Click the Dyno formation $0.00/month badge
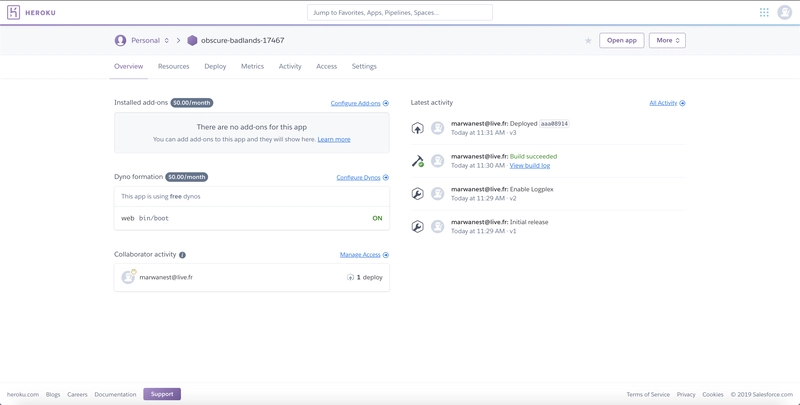Image resolution: width=800 pixels, height=405 pixels. tap(187, 178)
